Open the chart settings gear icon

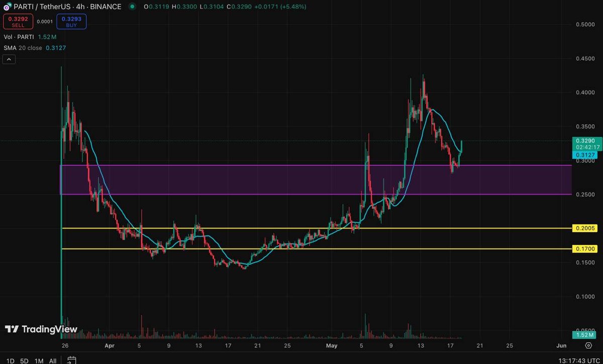click(588, 345)
